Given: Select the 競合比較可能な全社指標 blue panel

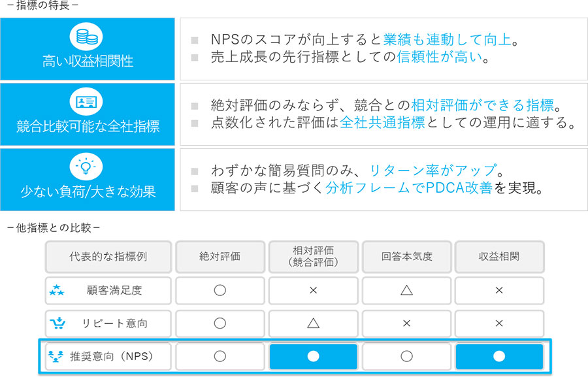Looking at the screenshot, I should coord(88,114).
